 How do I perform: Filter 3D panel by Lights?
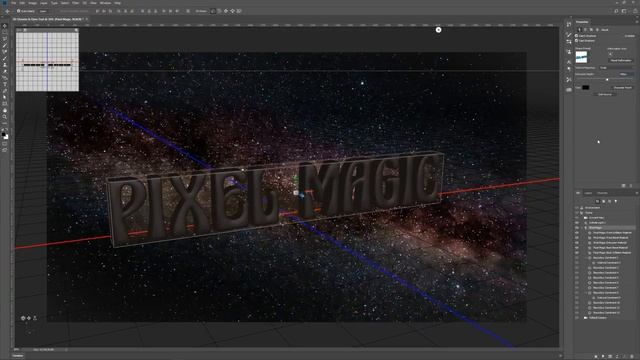click(x=616, y=201)
